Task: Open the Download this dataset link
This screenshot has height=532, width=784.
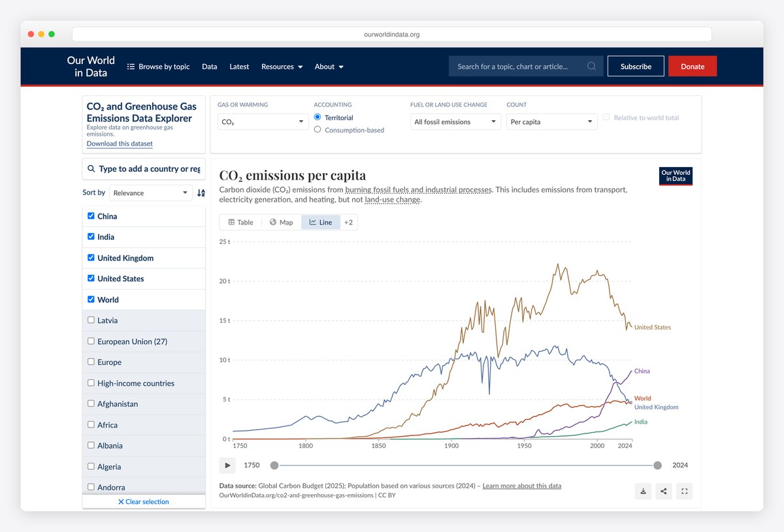Action: (120, 144)
